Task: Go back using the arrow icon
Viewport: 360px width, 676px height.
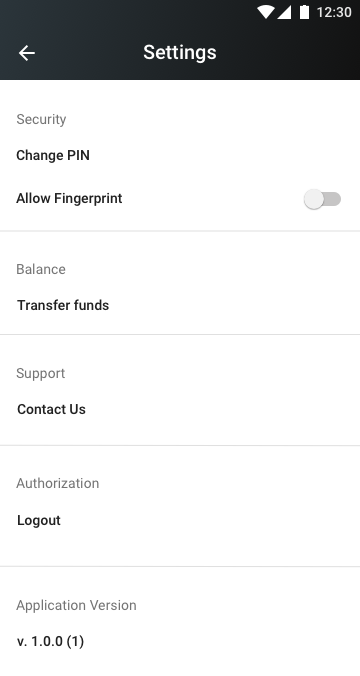Action: tap(27, 53)
